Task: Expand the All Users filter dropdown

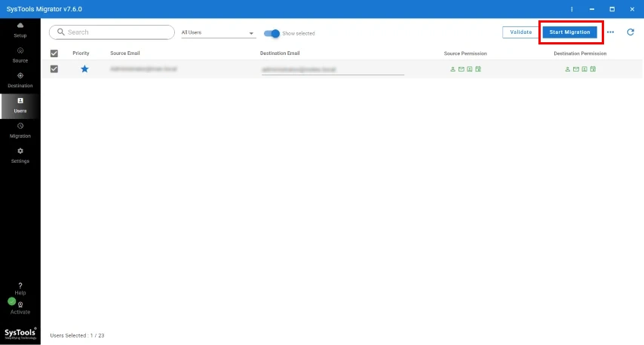Action: tap(218, 32)
